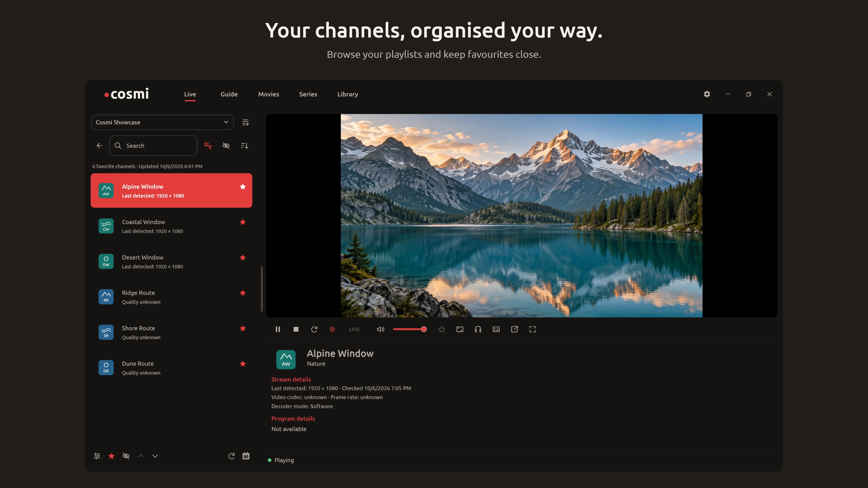Set the volume slider level
This screenshot has width=868, height=488.
[x=410, y=329]
